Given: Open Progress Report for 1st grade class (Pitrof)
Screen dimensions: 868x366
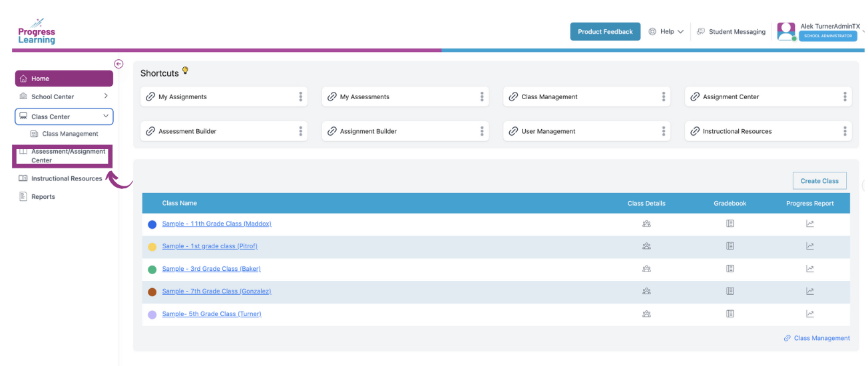Looking at the screenshot, I should 810,246.
